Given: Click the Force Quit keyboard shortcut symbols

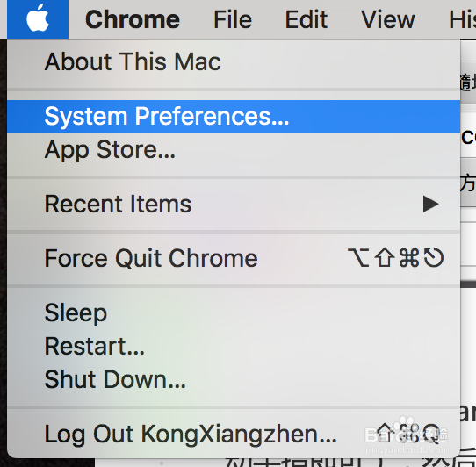Looking at the screenshot, I should (396, 258).
